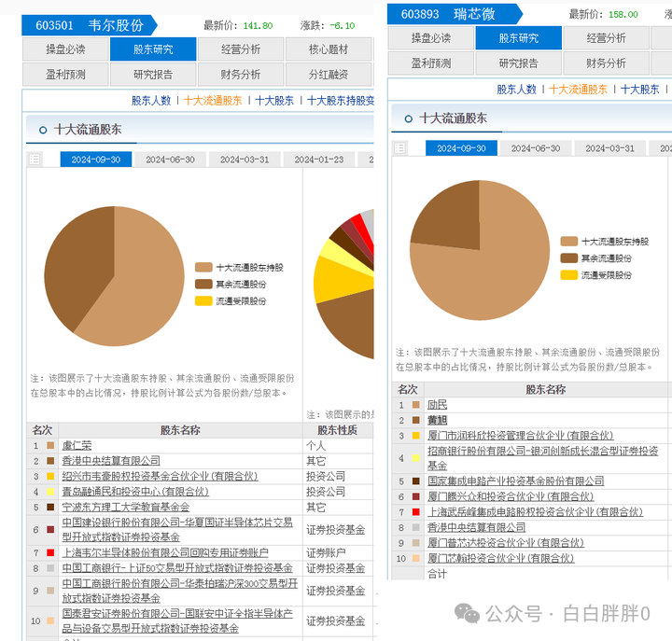
Task: Click the list view icon in 603501 panel
Action: 35,160
